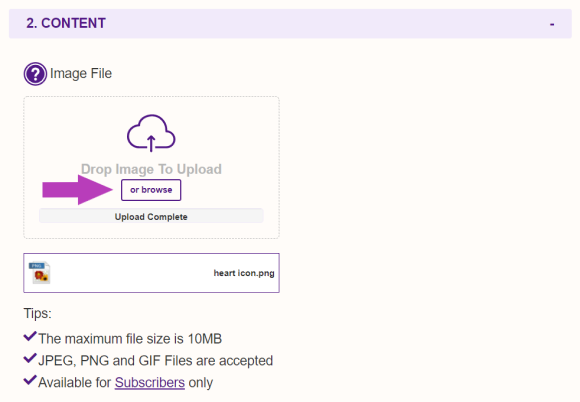Click checkmark beside JPEG, PNG and GIF tip
The height and width of the screenshot is (402, 580).
[x=30, y=358]
